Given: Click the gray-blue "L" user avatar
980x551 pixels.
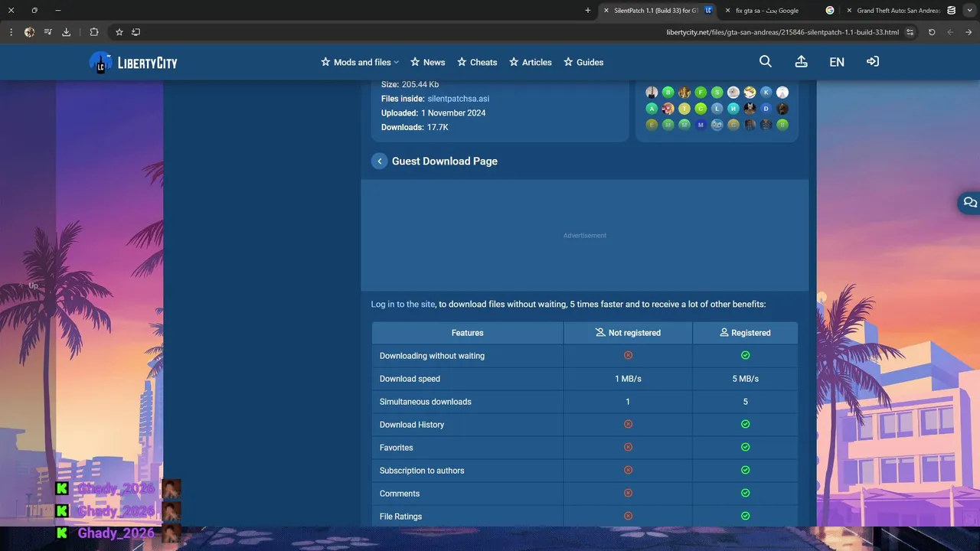Looking at the screenshot, I should tap(717, 109).
